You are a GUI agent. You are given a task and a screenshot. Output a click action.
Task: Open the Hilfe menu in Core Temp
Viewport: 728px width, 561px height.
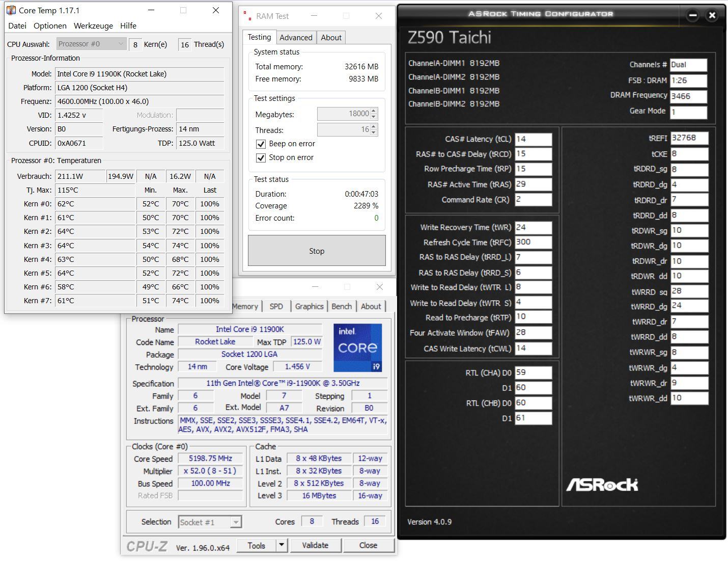pos(128,25)
